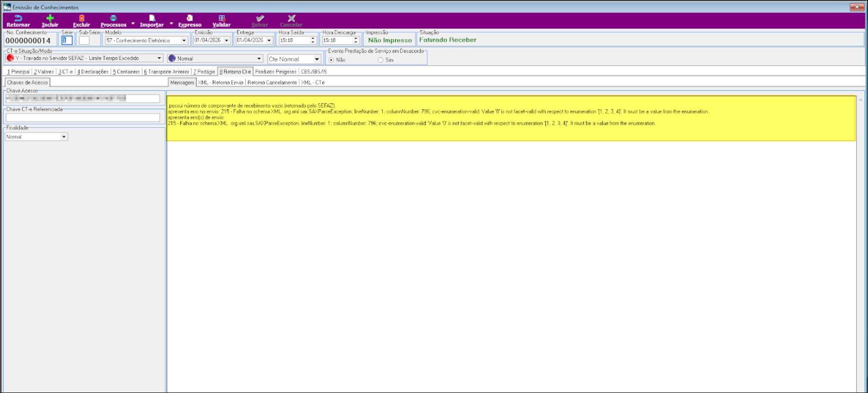Click the Chave CT-e Referenciada field
The width and height of the screenshot is (868, 393).
[x=83, y=118]
